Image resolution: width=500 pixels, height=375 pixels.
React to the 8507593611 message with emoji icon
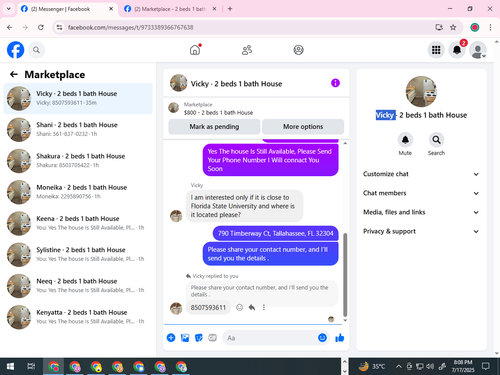[239, 307]
